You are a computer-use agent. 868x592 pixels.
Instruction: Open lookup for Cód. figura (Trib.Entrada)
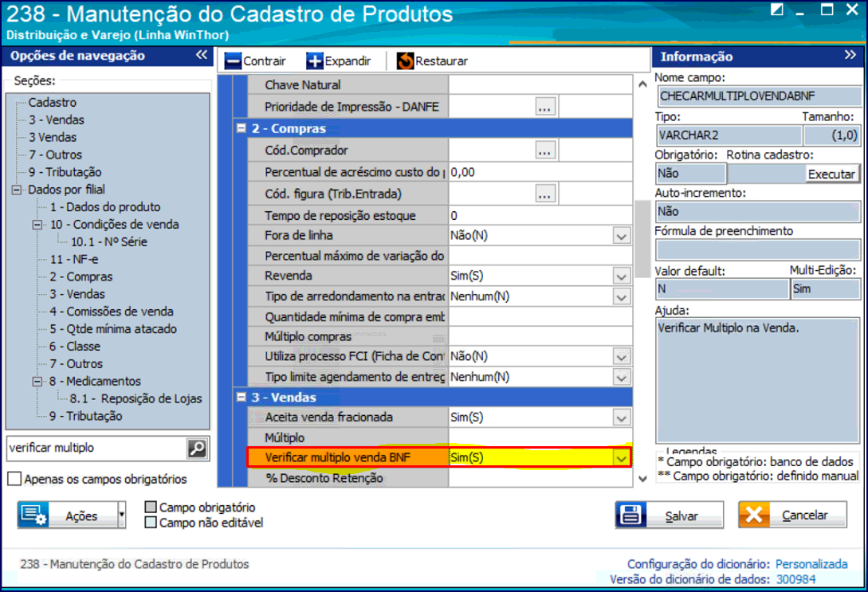[x=544, y=194]
